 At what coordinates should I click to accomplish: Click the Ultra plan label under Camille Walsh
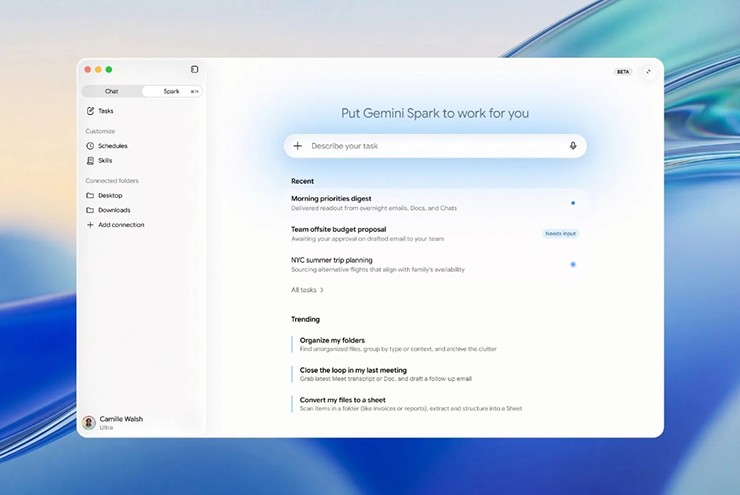(106, 428)
